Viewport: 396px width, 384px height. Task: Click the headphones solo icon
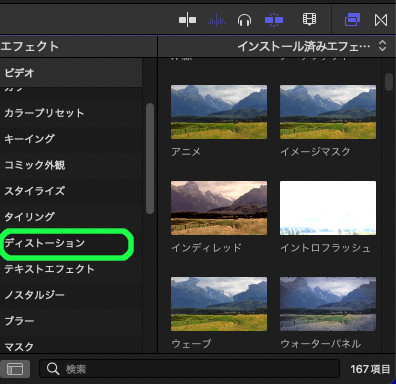(x=244, y=20)
